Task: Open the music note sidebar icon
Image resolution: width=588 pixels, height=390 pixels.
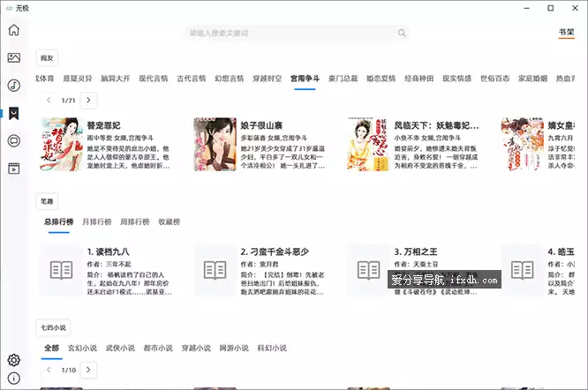Action: 14,86
